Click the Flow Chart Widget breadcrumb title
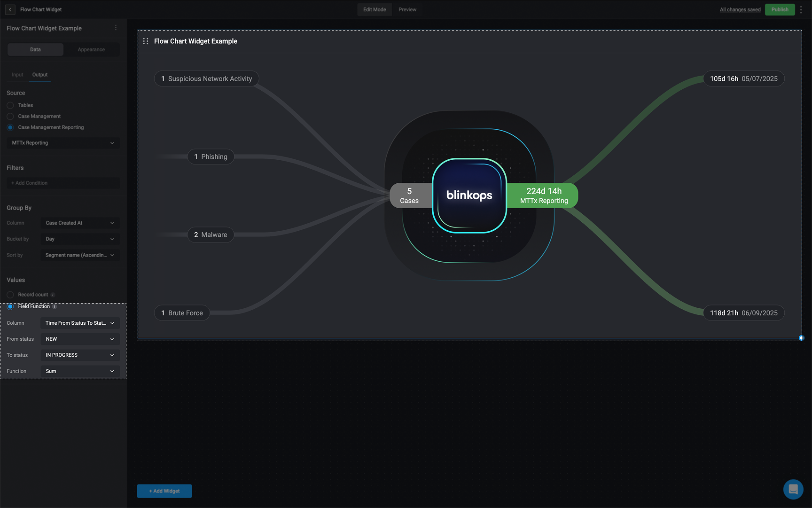 (x=41, y=9)
